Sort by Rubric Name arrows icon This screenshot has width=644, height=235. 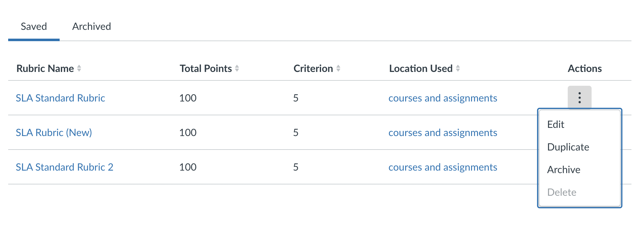[79, 68]
